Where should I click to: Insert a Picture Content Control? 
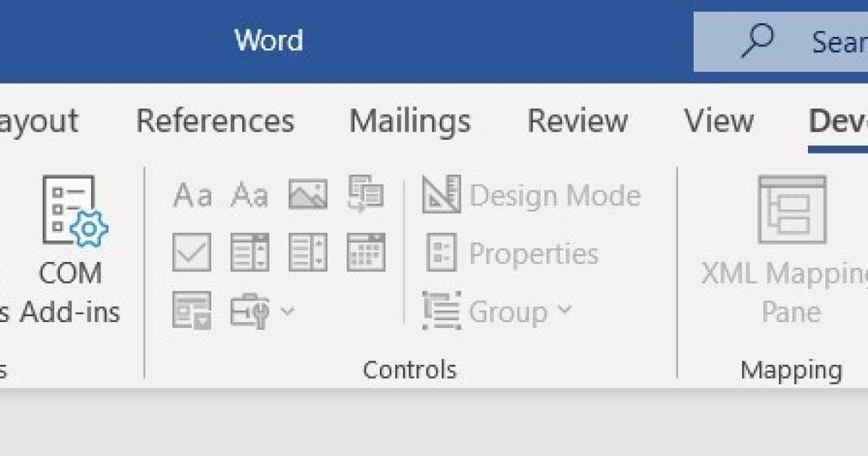pos(307,195)
